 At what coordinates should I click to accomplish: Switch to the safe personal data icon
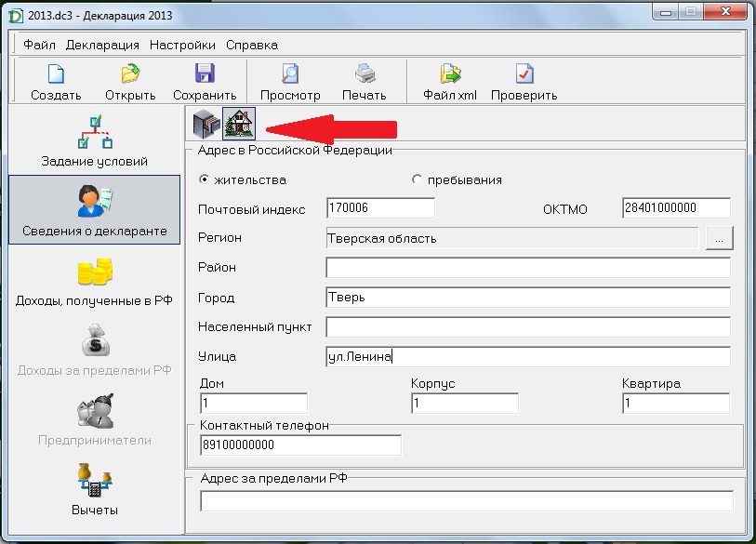[206, 124]
